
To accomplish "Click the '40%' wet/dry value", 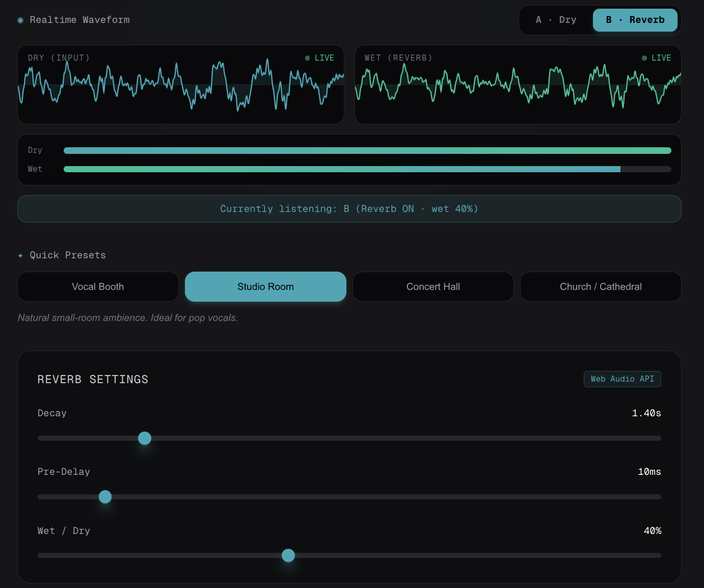I will tap(653, 531).
